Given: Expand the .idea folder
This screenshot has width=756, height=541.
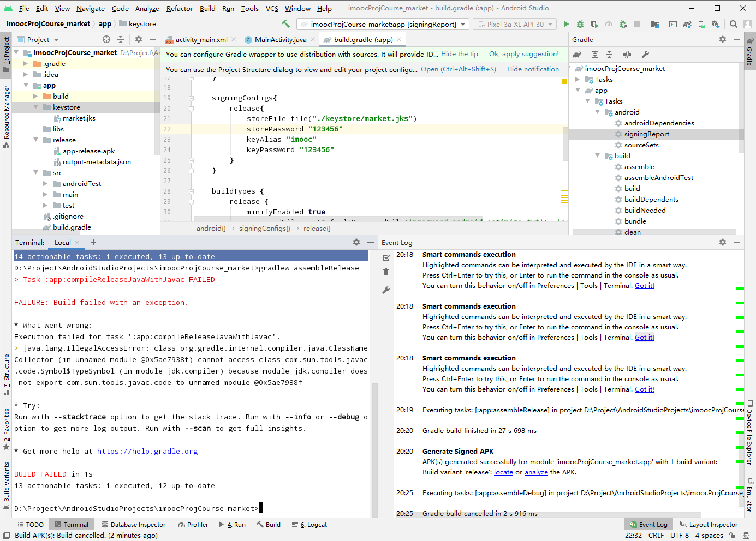Looking at the screenshot, I should pyautogui.click(x=26, y=75).
